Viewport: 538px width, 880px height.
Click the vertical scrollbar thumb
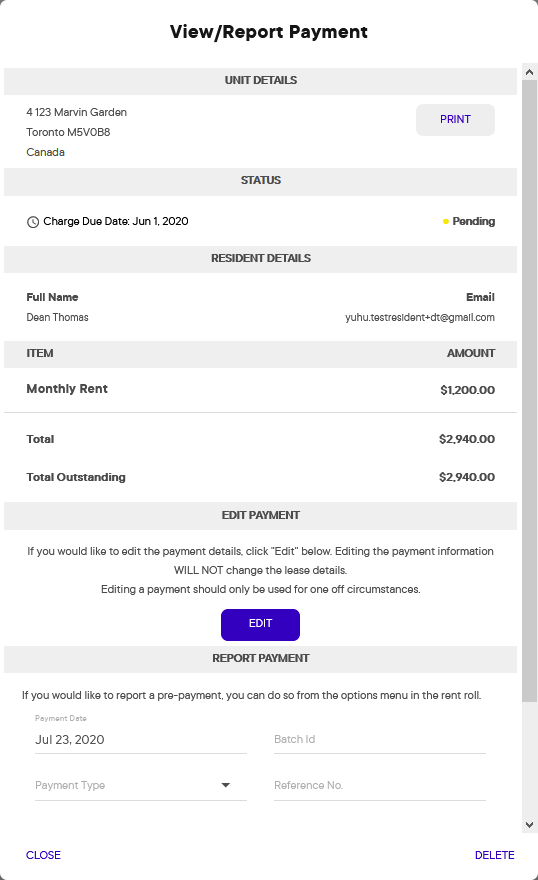tap(529, 390)
